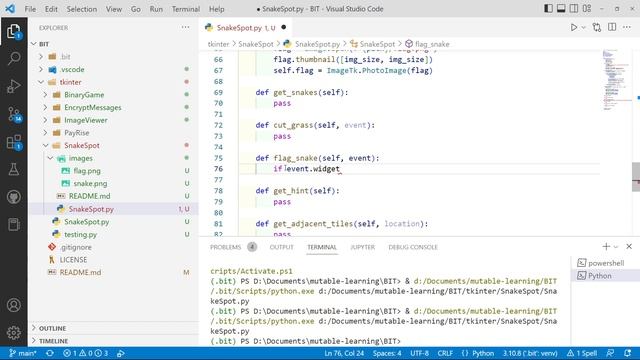Open the Selection menu
This screenshot has width=640, height=360.
click(82, 9)
